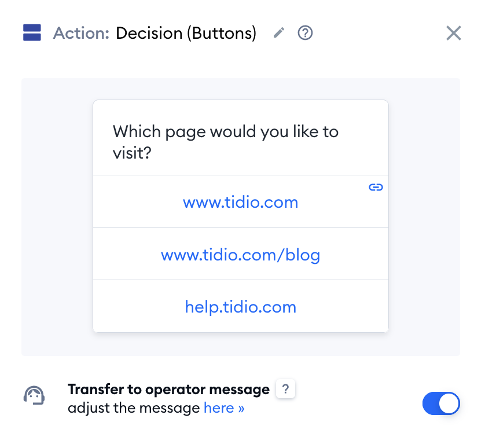This screenshot has height=448, width=485.
Task: Open help via circled question mark icon
Action: (305, 33)
